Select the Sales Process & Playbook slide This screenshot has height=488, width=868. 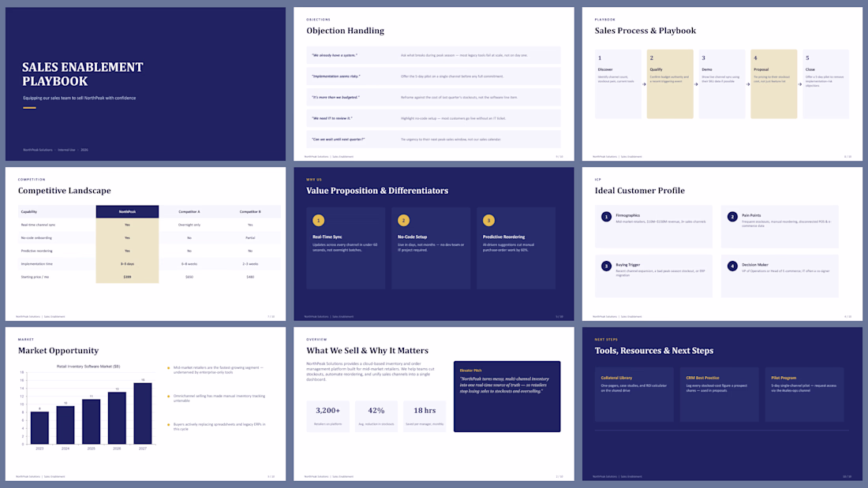pyautogui.click(x=722, y=84)
